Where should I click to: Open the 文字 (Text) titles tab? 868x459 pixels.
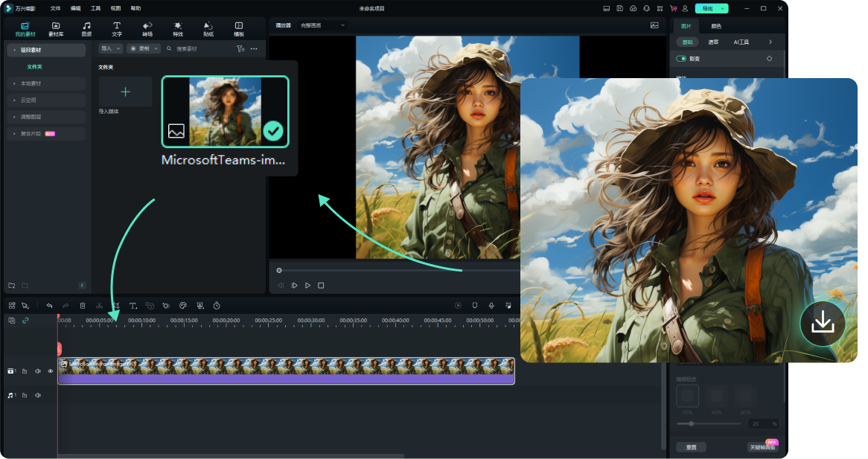[117, 29]
